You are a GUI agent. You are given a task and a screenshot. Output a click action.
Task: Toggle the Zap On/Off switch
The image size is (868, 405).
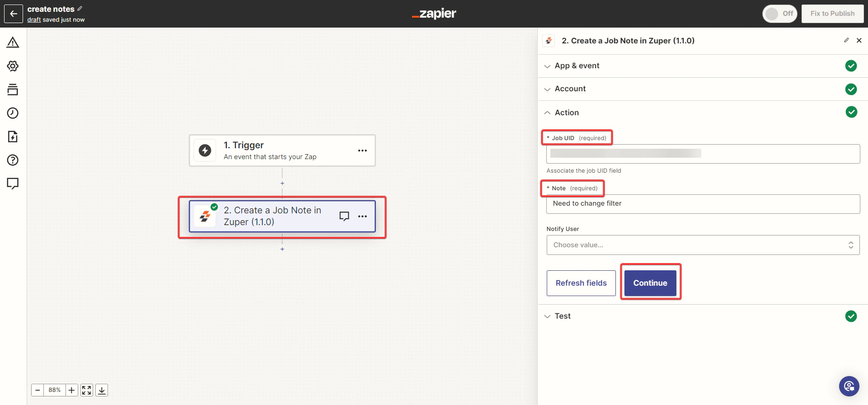(x=779, y=14)
